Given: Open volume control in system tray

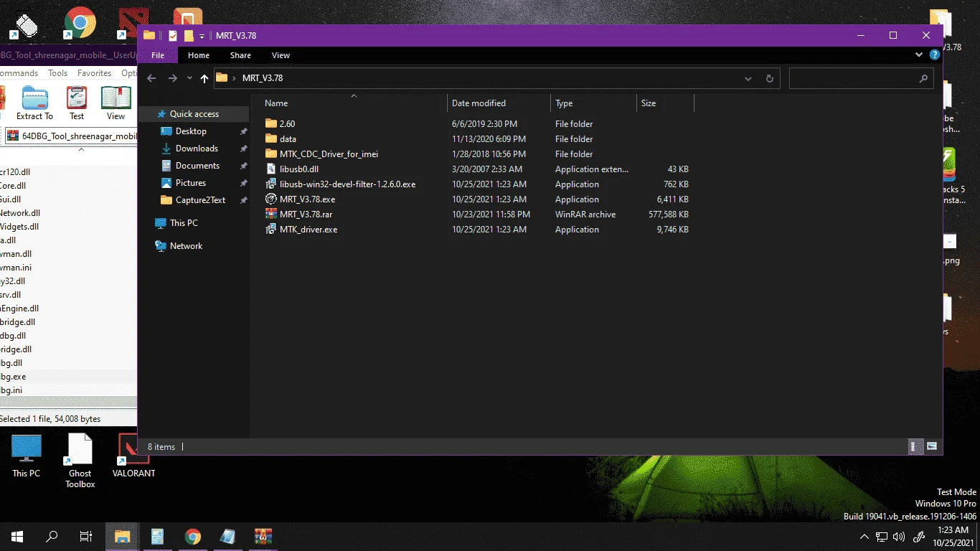Looking at the screenshot, I should click(x=900, y=537).
